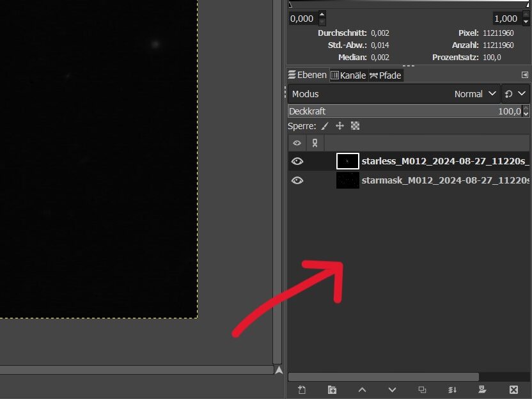Decrease Deckkraft value with down arrow
Image resolution: width=532 pixels, height=399 pixels.
click(x=526, y=114)
